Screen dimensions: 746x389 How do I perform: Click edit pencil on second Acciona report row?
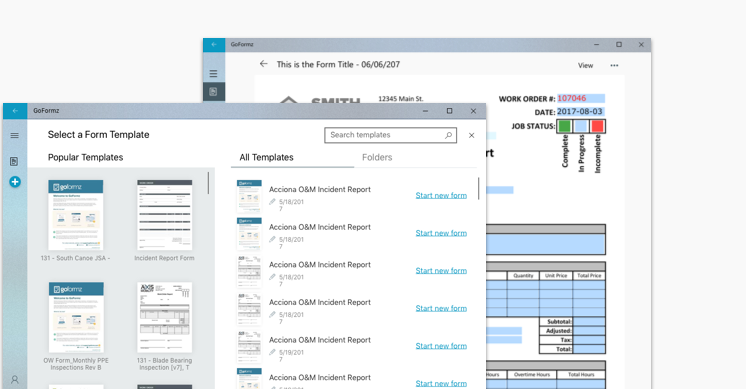(272, 239)
